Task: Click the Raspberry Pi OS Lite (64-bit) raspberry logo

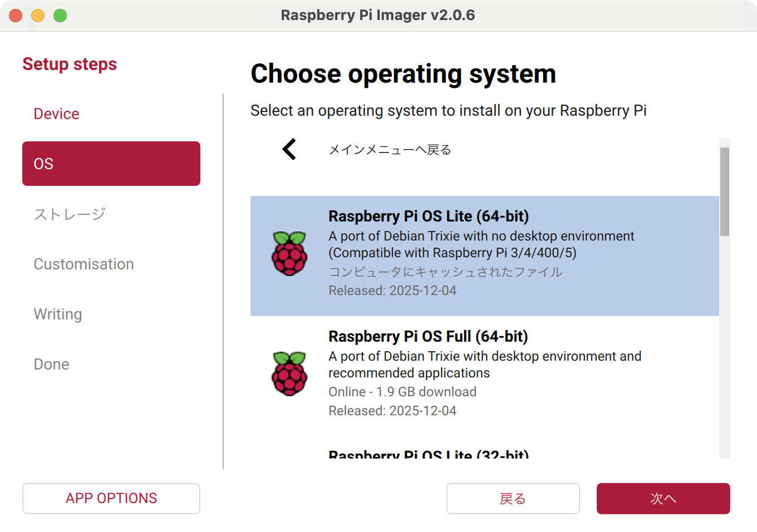Action: 289,254
